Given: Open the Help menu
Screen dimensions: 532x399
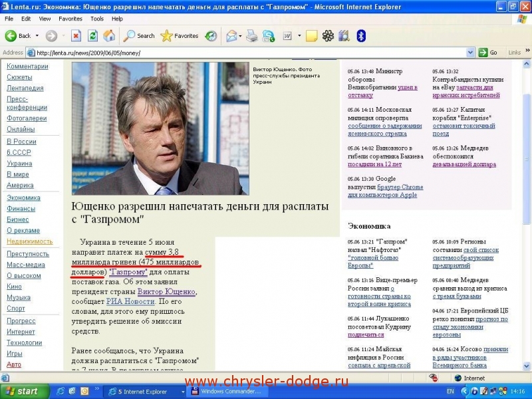Looking at the screenshot, I should click(x=117, y=19).
